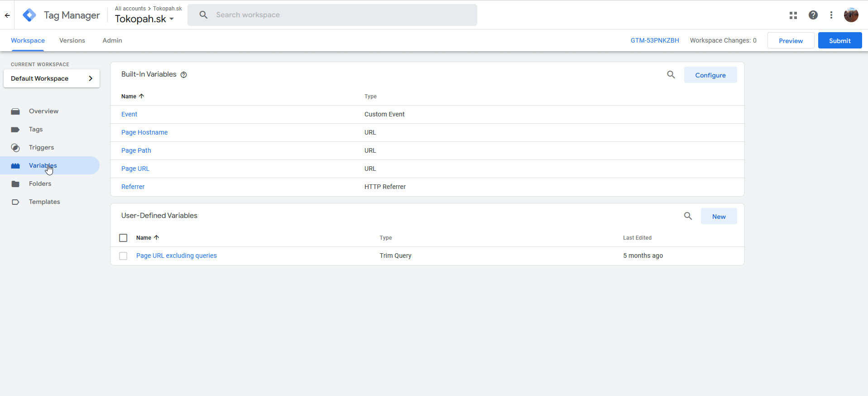
Task: Click the Overview sidebar icon
Action: (15, 111)
